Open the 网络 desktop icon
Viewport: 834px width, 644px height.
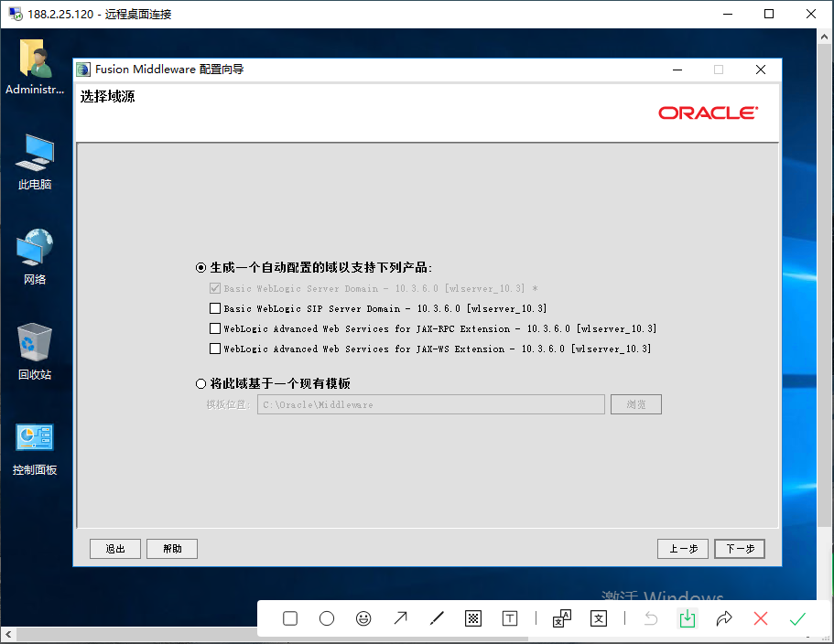[35, 257]
